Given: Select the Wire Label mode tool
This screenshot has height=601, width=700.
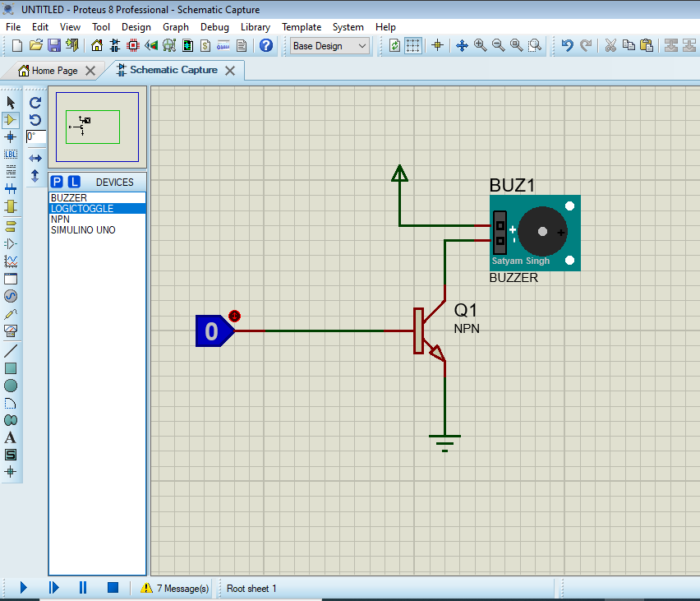Looking at the screenshot, I should [11, 154].
